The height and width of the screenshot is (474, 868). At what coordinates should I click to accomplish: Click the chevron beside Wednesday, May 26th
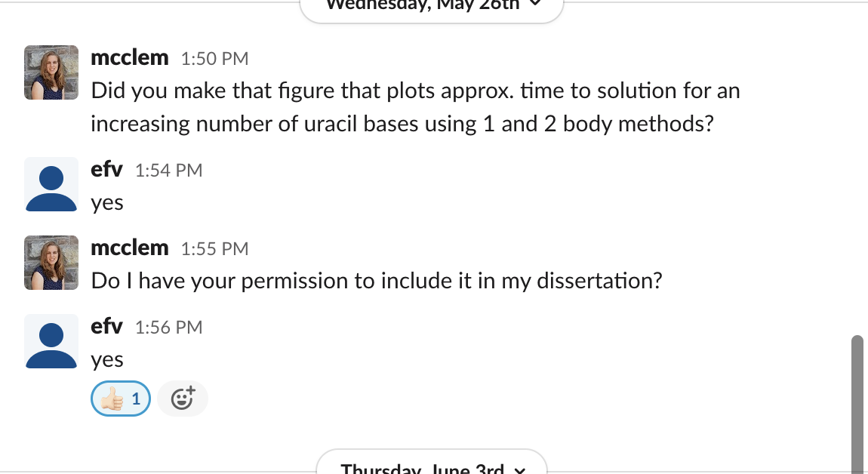[x=534, y=3]
